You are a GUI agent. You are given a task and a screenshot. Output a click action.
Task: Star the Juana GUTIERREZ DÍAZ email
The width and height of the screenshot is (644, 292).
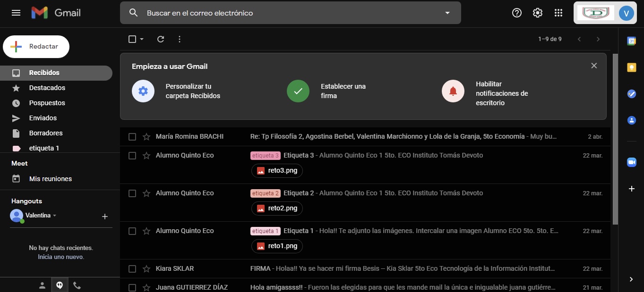point(146,288)
